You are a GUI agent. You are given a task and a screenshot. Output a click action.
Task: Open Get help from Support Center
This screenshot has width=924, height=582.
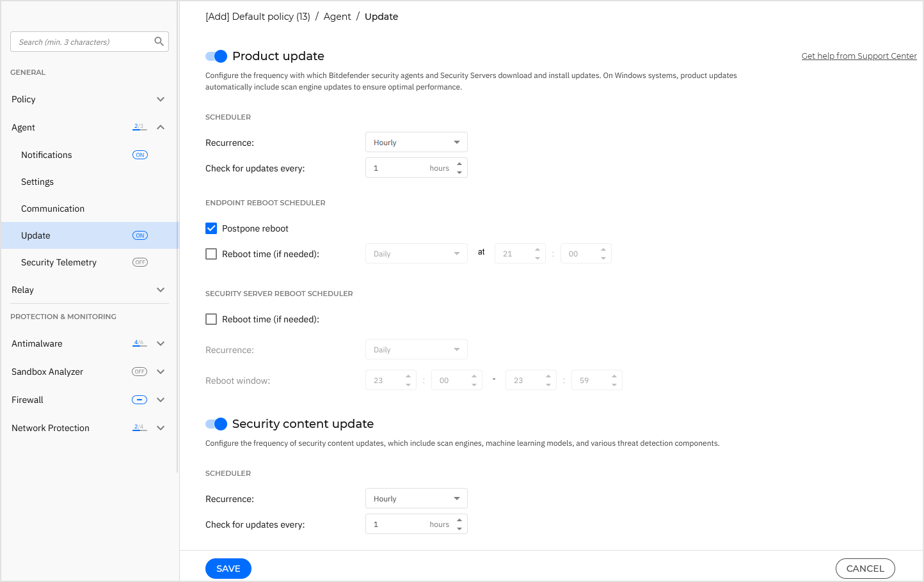tap(859, 56)
